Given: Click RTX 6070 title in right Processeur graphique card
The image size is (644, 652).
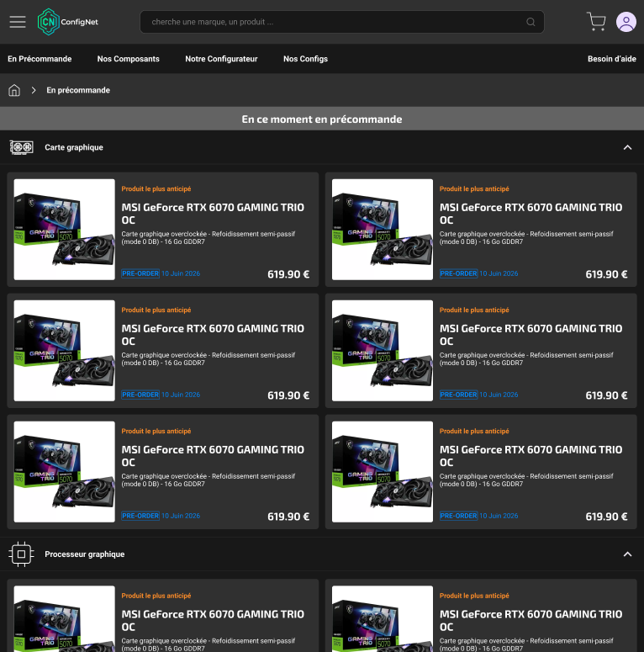Looking at the screenshot, I should click(x=531, y=620).
